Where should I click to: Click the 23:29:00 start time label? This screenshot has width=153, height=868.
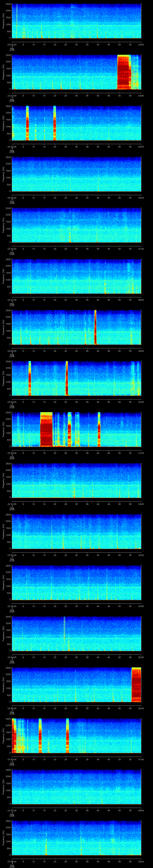(x=12, y=402)
